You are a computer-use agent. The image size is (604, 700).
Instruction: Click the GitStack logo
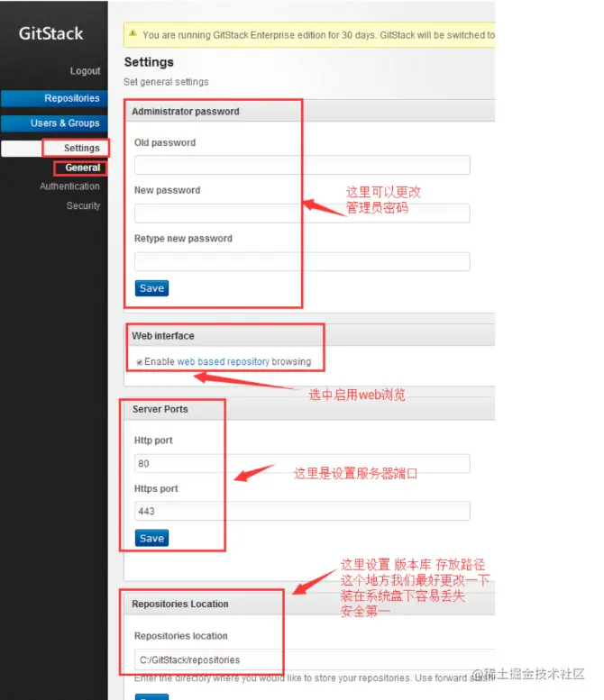(50, 33)
